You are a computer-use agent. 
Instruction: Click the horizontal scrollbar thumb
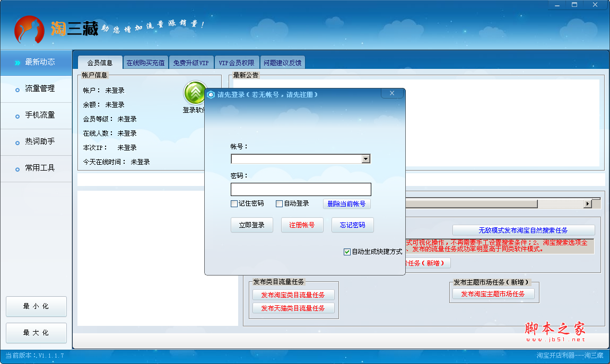pos(471,203)
